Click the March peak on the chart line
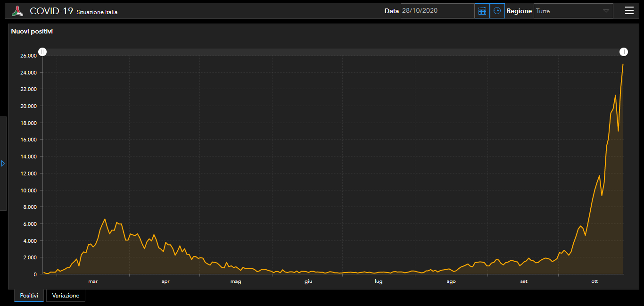The image size is (644, 306). pos(105,219)
